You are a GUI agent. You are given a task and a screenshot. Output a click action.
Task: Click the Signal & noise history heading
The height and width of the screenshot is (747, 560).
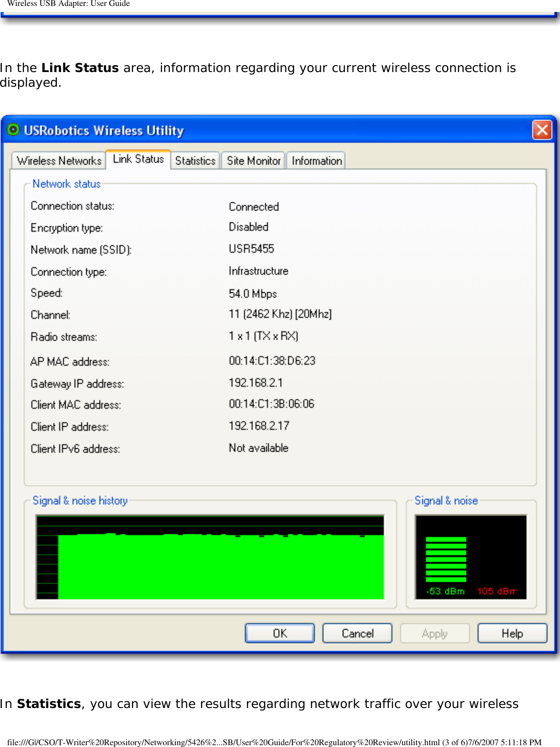(x=80, y=501)
